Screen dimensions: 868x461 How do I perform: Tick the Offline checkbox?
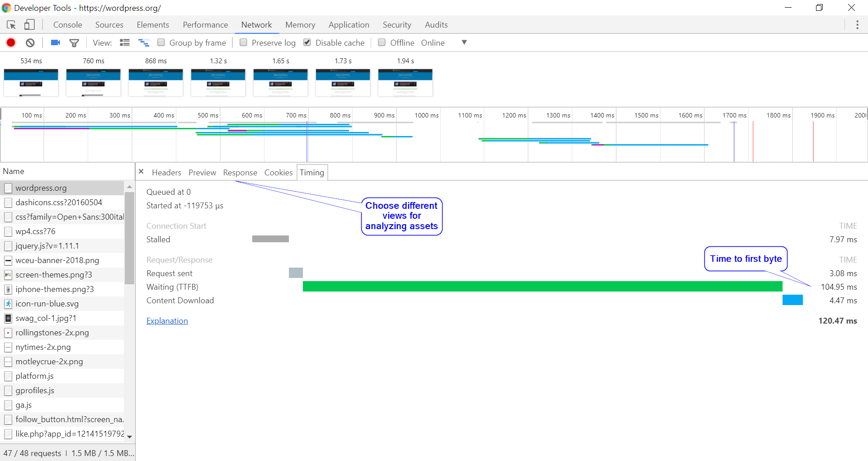tap(382, 42)
